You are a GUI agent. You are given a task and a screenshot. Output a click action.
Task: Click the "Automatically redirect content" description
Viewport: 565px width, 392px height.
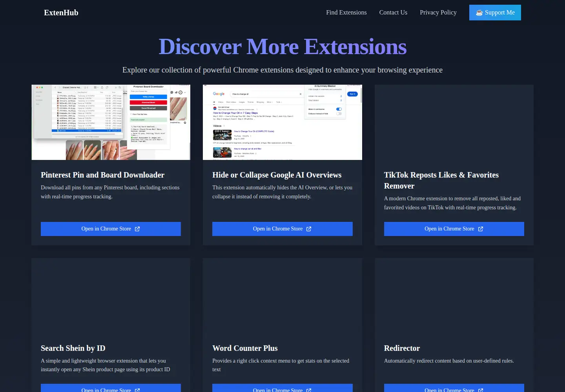(449, 361)
